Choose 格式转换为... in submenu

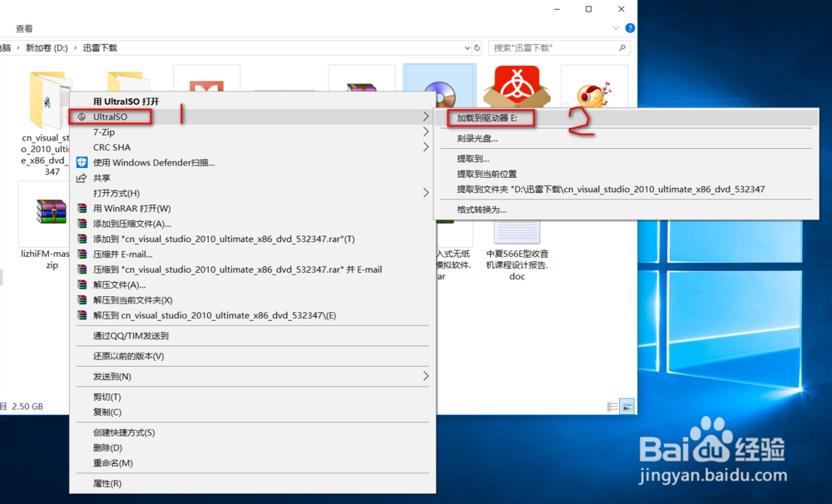626,210
